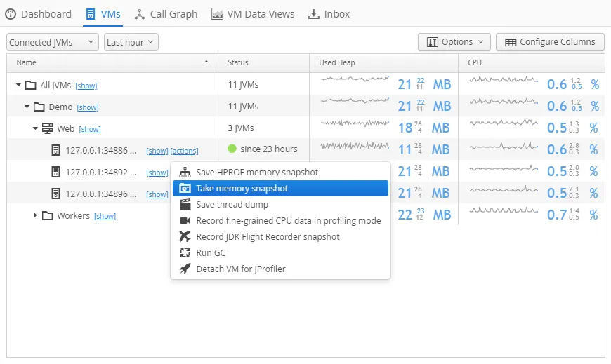Screen dimensions: 611x364
Task: Open the Connected JVMs dropdown
Action: [52, 42]
